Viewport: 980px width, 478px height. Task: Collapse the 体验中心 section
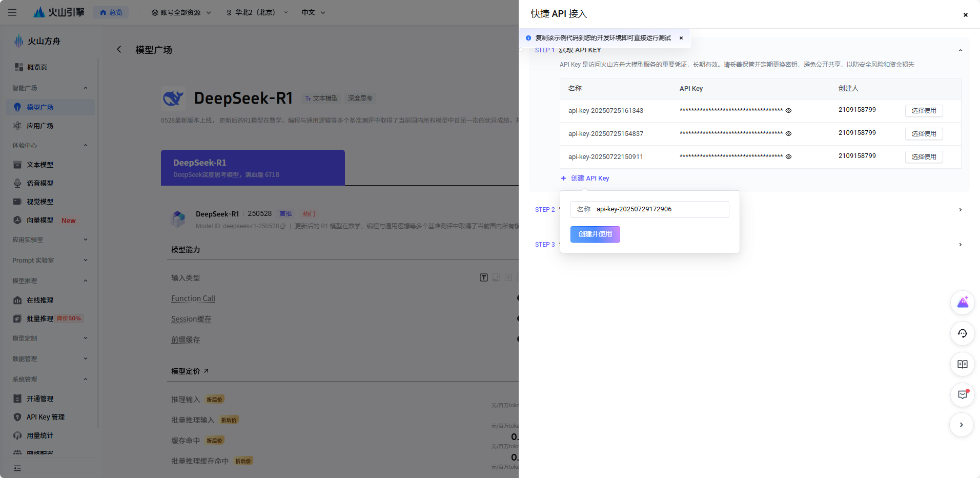(86, 146)
